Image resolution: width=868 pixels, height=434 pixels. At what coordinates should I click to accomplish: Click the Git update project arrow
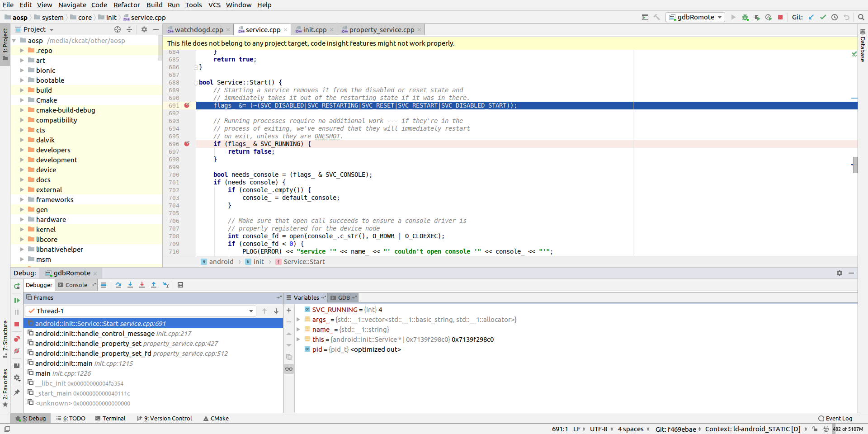tap(811, 17)
